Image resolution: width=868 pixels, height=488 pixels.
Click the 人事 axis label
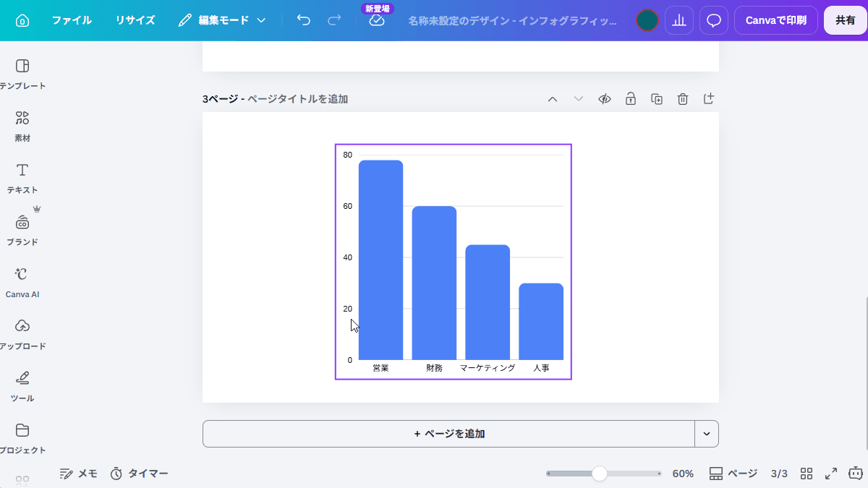tap(541, 368)
